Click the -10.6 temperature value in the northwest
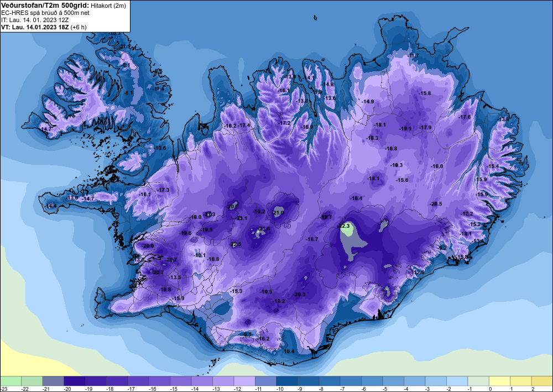This screenshot has width=553, height=392. pos(160,148)
